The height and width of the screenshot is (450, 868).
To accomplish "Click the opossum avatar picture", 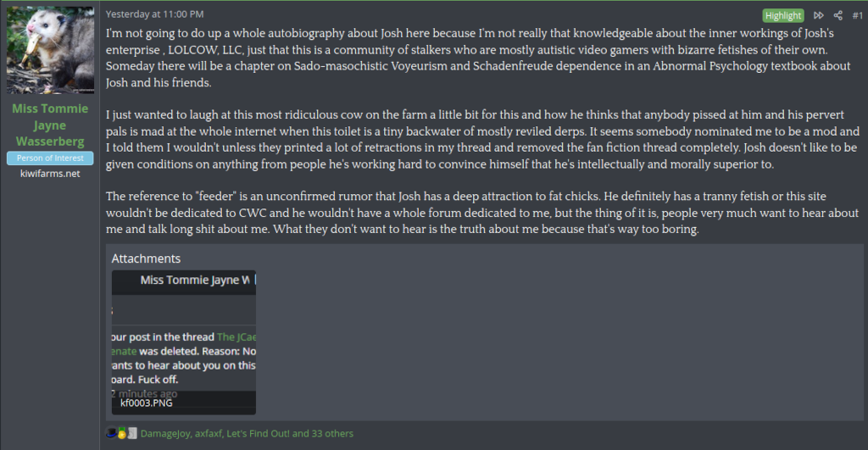I will point(50,51).
